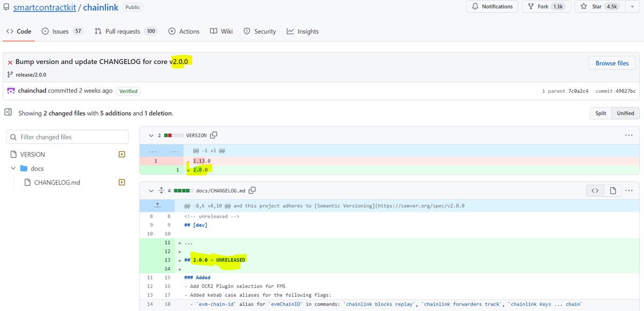Copy the VERSION file path
The height and width of the screenshot is (311, 644).
(214, 135)
